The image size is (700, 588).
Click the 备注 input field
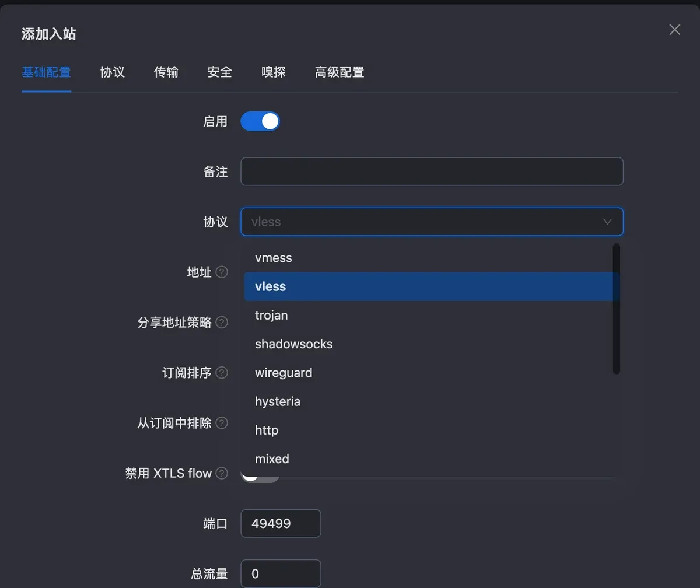click(432, 171)
